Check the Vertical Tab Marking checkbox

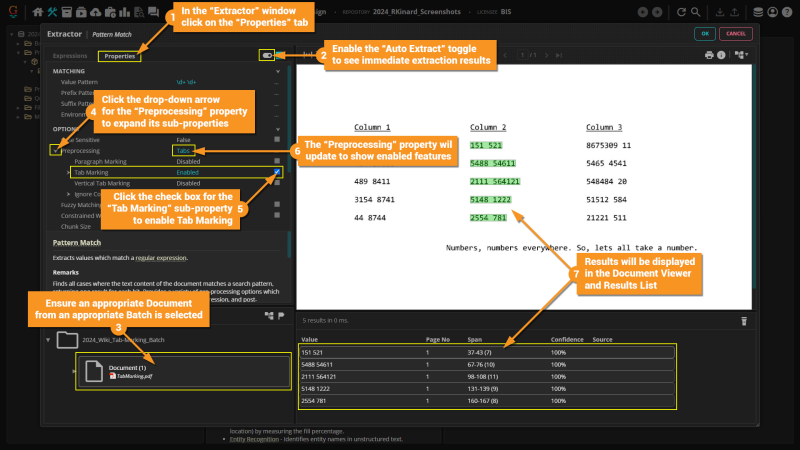tap(277, 183)
